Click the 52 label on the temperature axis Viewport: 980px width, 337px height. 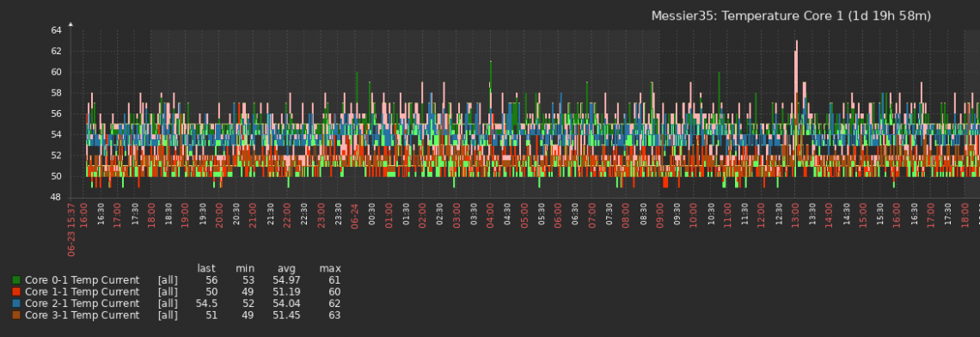56,155
